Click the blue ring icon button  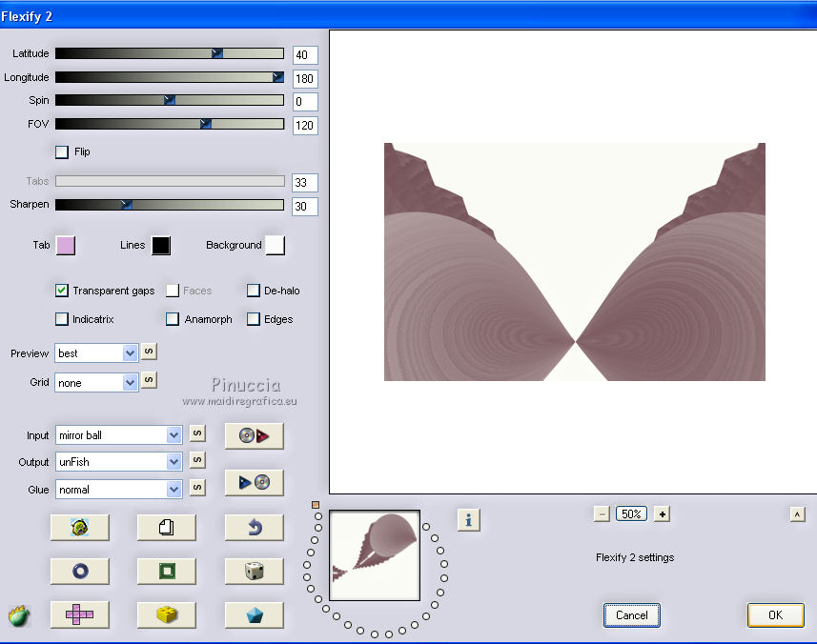pyautogui.click(x=80, y=571)
